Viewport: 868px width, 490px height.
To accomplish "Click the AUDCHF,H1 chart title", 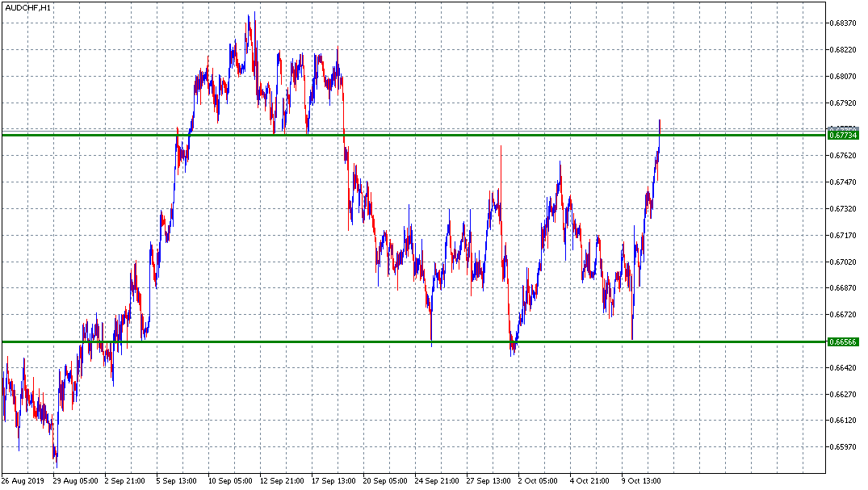I will point(27,8).
